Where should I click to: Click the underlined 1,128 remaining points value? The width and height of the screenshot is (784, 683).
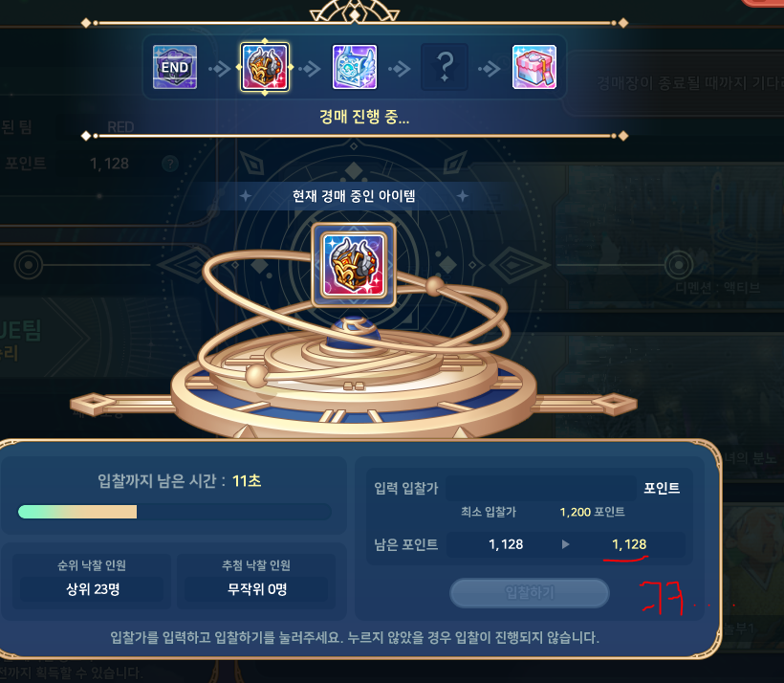point(629,544)
